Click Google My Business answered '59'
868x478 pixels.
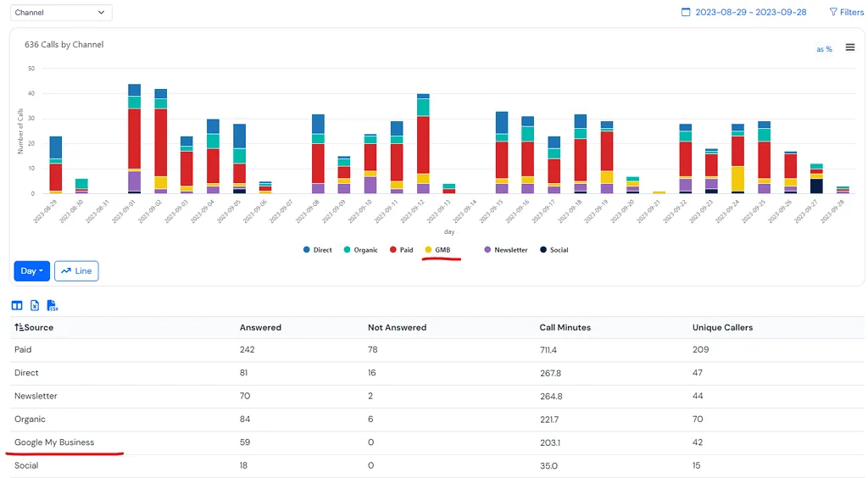pos(245,442)
